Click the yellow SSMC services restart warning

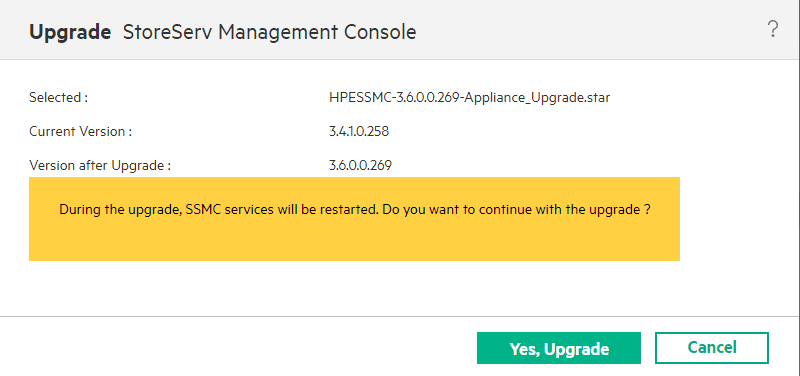354,219
